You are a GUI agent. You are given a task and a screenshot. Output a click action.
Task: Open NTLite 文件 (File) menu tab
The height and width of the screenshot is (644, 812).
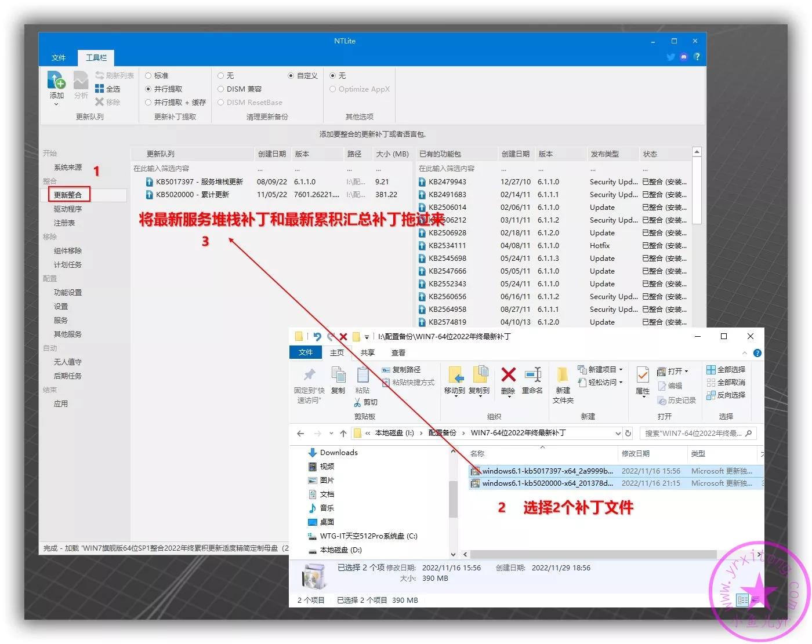(59, 58)
